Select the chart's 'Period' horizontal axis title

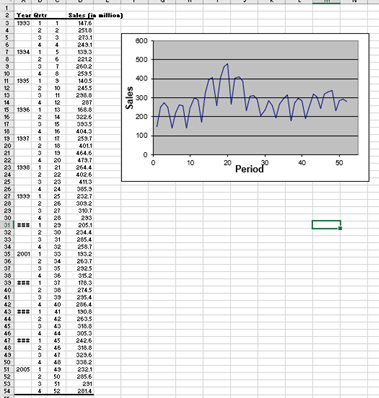pyautogui.click(x=249, y=169)
